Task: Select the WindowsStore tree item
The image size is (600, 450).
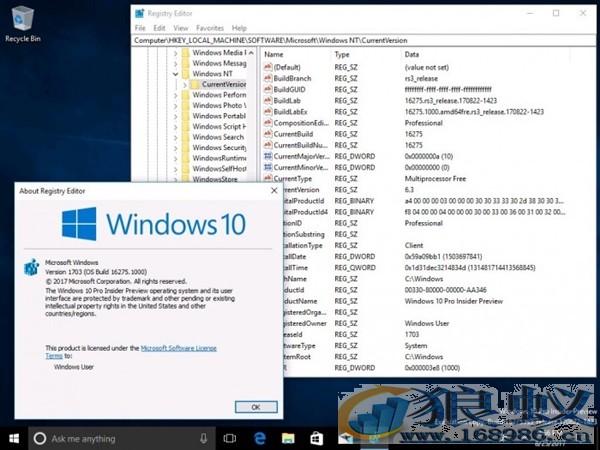Action: [x=215, y=179]
